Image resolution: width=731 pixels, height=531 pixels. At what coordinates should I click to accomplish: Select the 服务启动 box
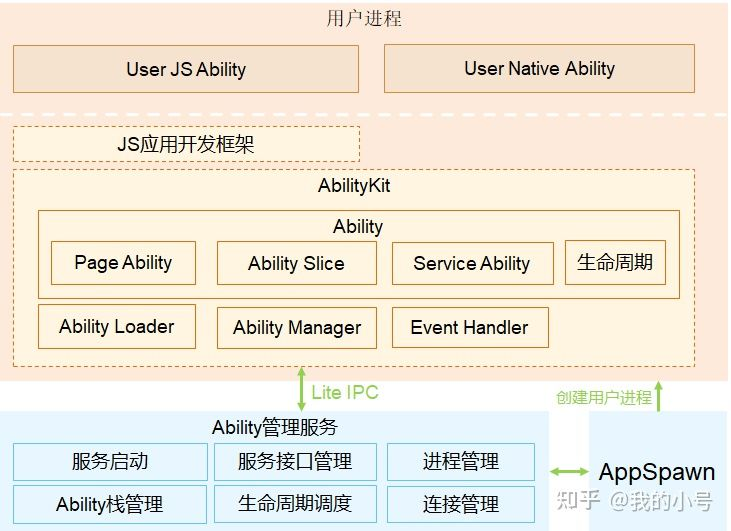pyautogui.click(x=110, y=462)
